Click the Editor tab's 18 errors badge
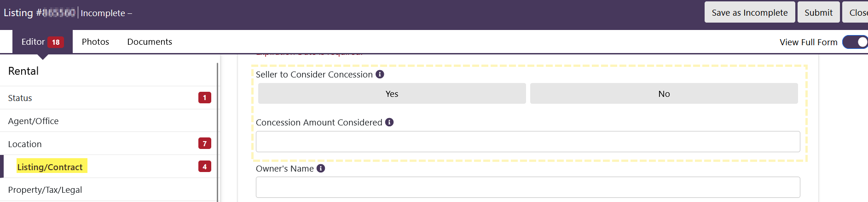868x202 pixels. point(56,42)
